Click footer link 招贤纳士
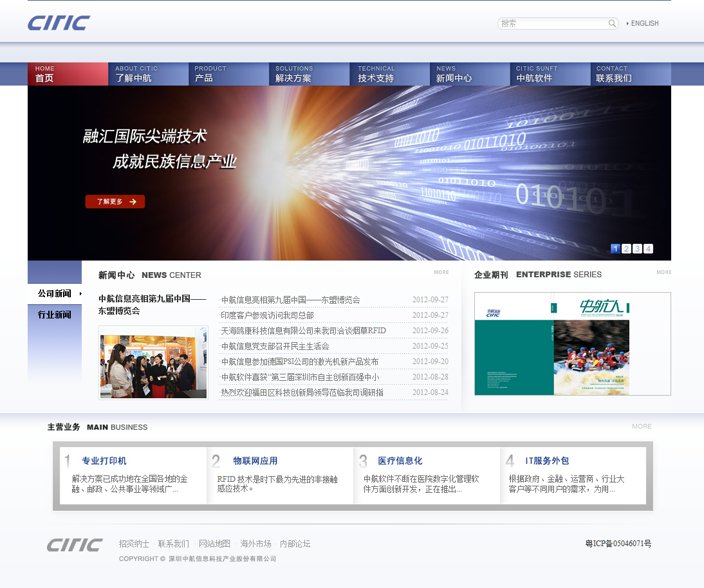Screen dimensions: 704x588 (134, 544)
